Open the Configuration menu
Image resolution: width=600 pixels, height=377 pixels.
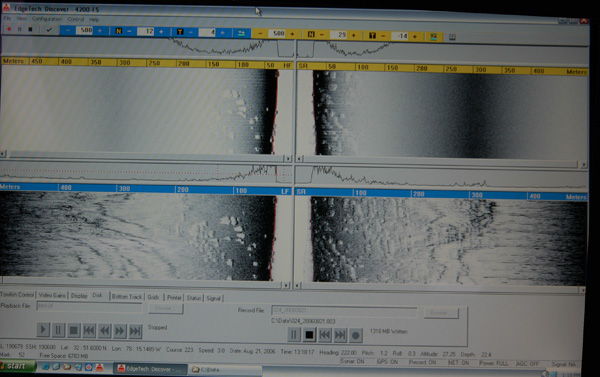pos(47,19)
